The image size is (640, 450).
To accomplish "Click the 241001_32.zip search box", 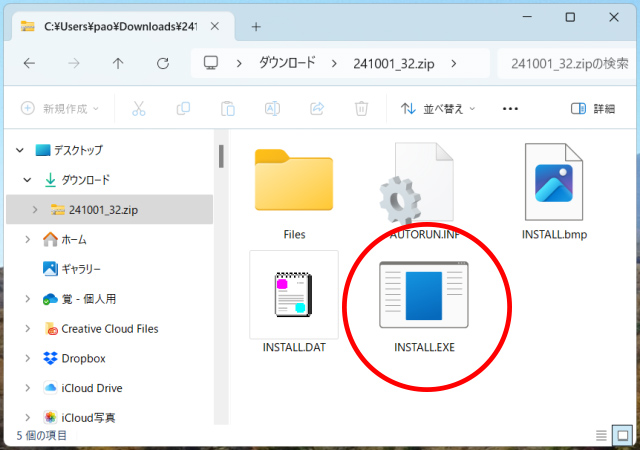I will (565, 63).
